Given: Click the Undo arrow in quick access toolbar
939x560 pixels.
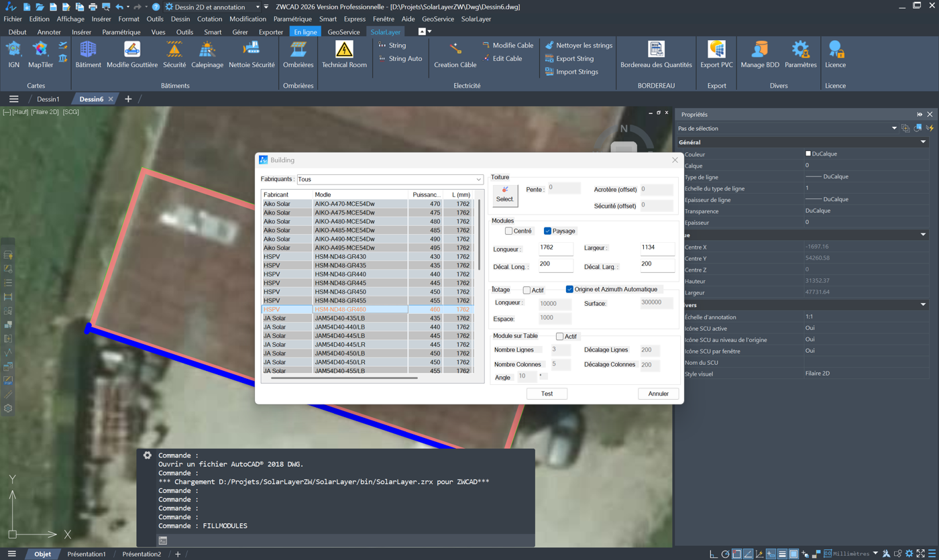Looking at the screenshot, I should 119,7.
